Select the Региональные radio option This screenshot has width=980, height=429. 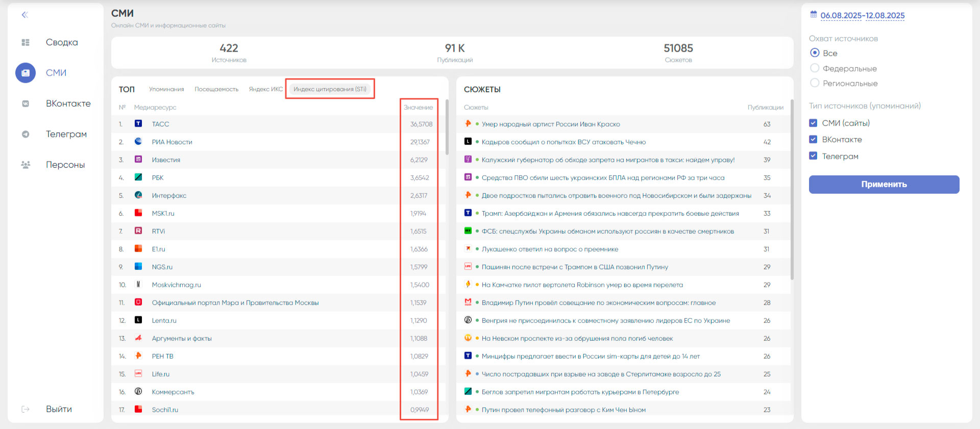coord(815,83)
